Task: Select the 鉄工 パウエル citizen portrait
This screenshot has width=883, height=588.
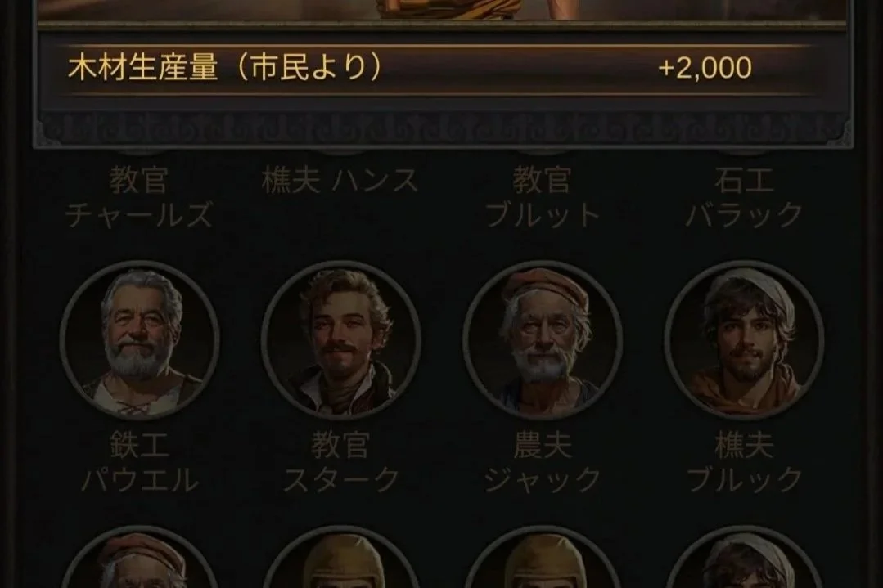Action: [x=140, y=340]
